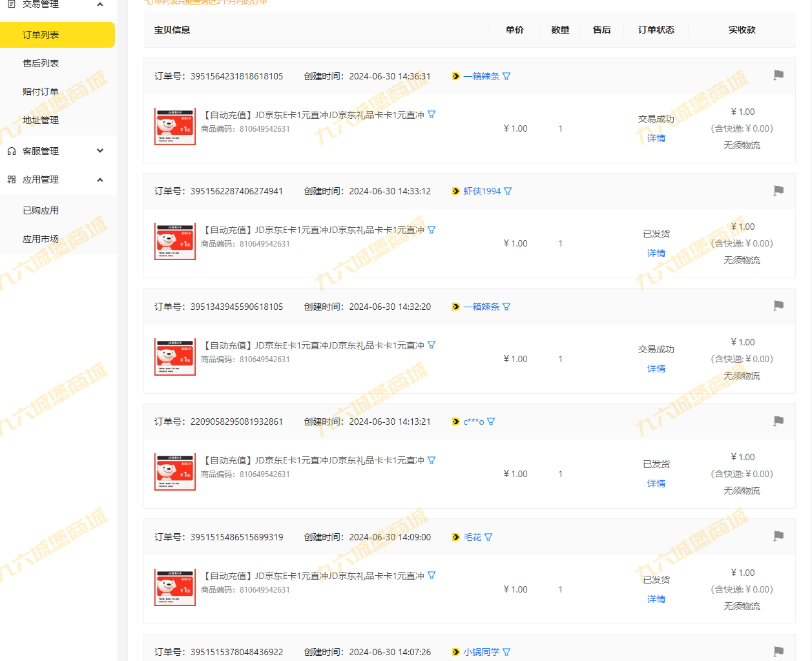This screenshot has height=661, width=812.
Task: View 详情 for the 14:13:21 order
Action: pos(656,483)
